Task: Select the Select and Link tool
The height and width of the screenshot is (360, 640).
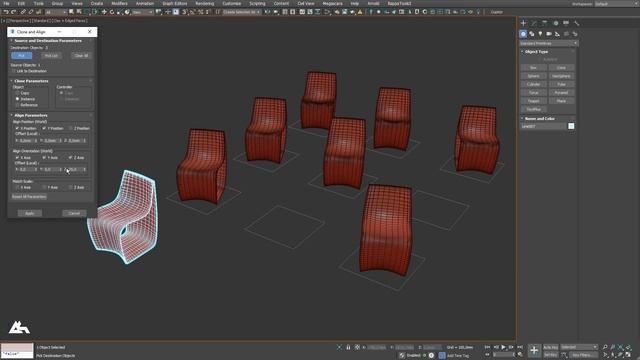Action: click(x=23, y=12)
